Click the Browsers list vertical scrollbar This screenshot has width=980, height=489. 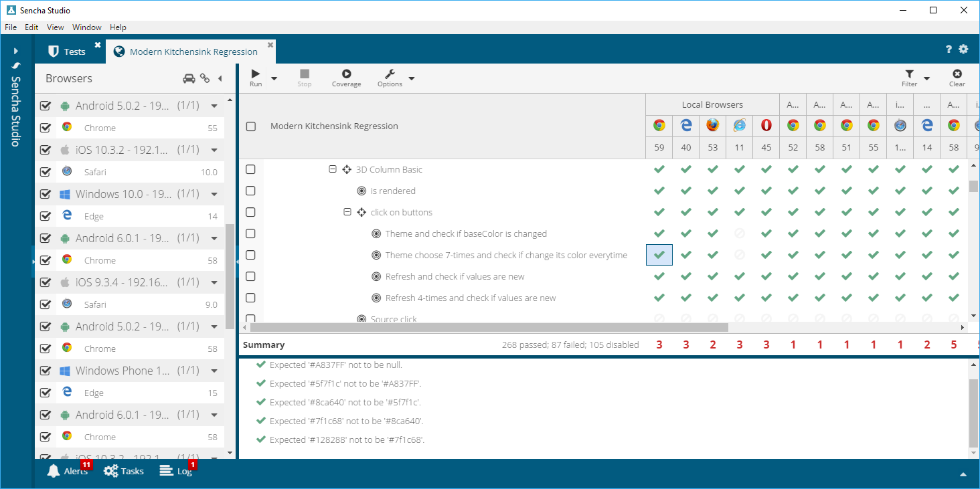pos(230,276)
